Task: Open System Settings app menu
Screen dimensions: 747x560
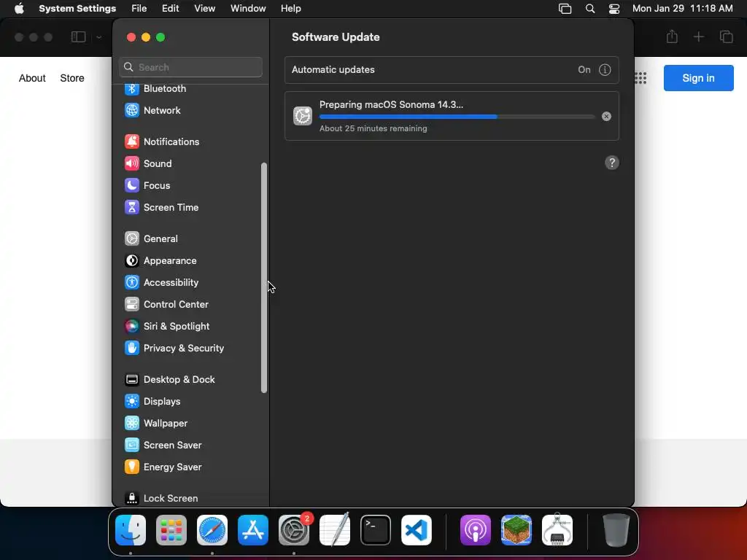Action: click(x=77, y=9)
